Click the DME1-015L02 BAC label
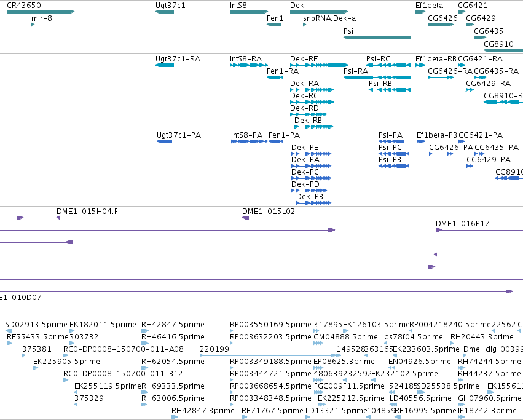The height and width of the screenshot is (420, 523). coord(269,212)
